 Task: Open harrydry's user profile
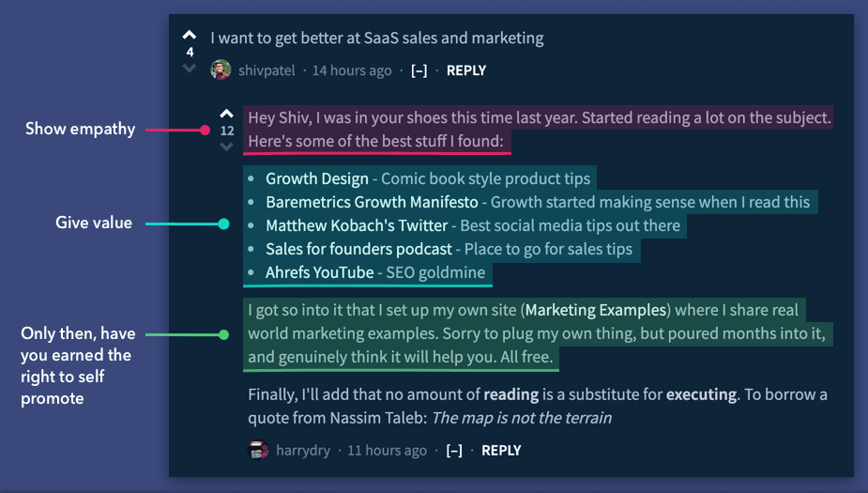(x=303, y=451)
